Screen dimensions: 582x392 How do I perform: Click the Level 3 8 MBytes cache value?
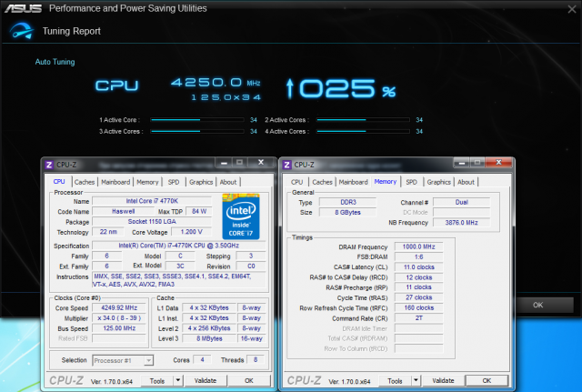[209, 338]
